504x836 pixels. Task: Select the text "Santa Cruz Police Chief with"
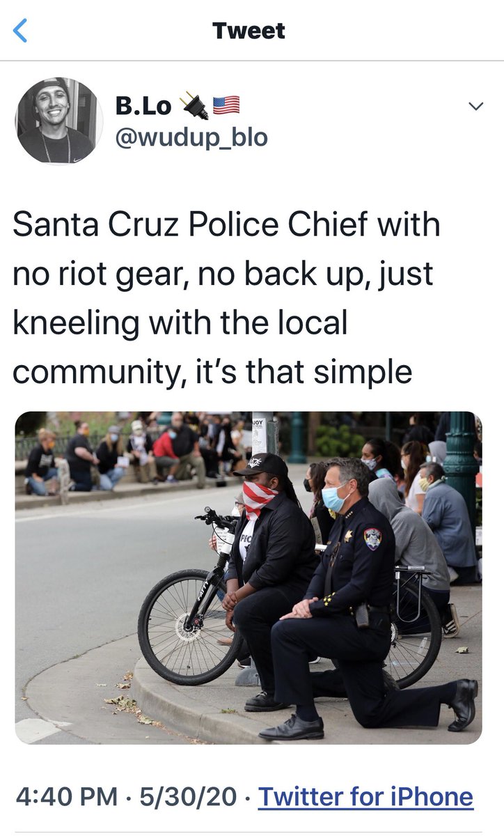226,226
